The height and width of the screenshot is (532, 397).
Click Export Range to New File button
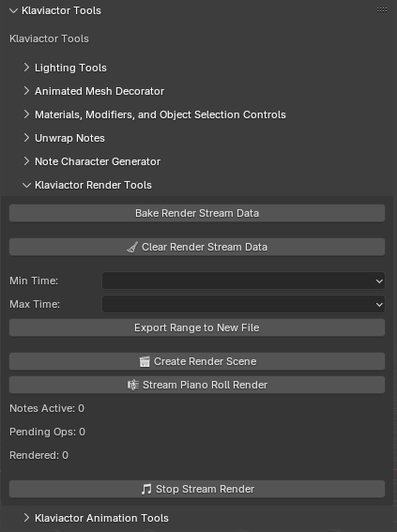pos(197,327)
